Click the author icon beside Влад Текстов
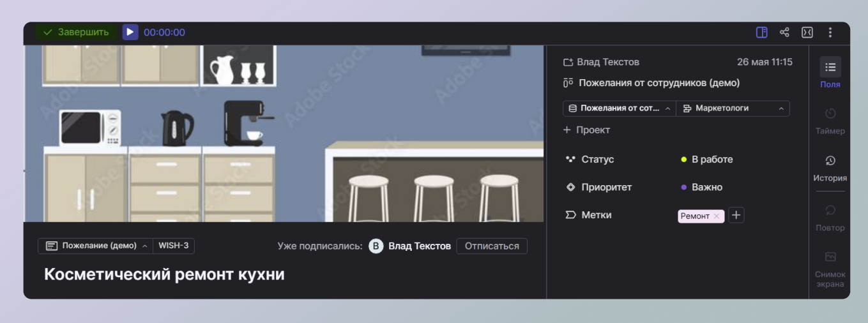The image size is (868, 323). (x=568, y=62)
